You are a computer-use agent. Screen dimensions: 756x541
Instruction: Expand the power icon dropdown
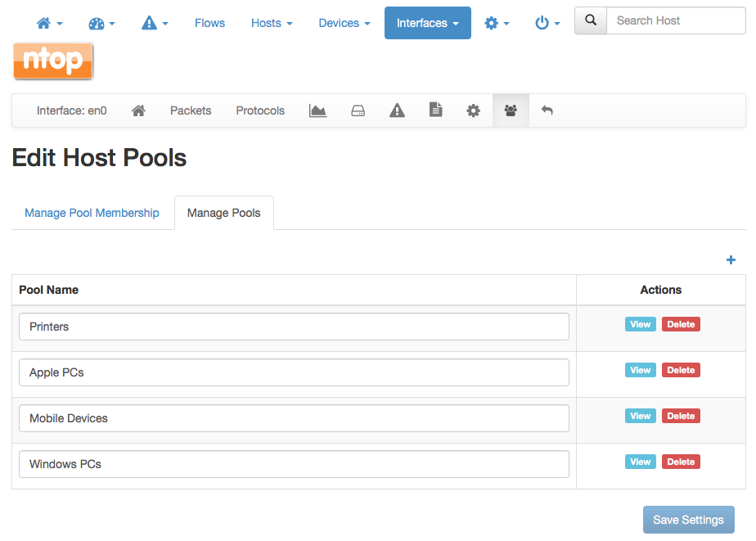click(547, 23)
